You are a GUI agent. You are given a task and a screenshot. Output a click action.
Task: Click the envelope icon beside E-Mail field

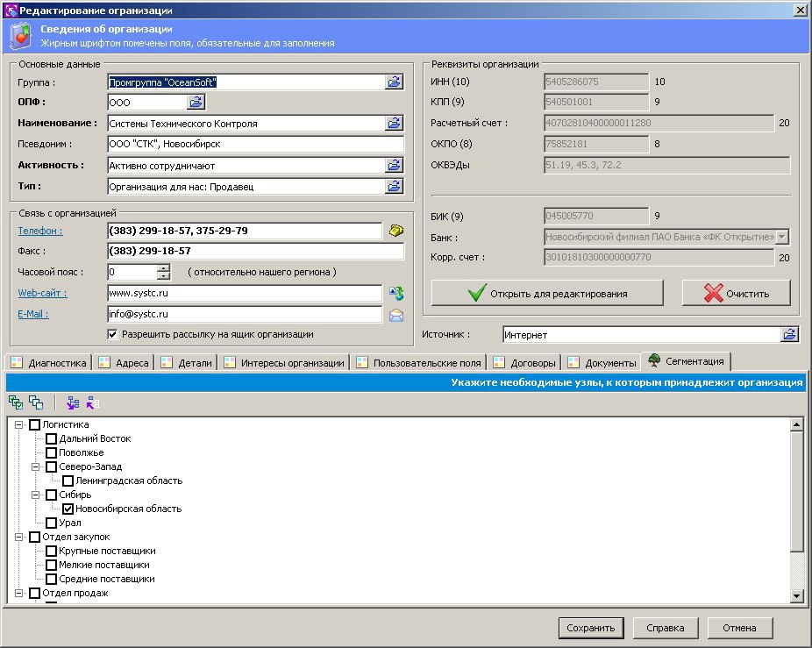(x=395, y=315)
